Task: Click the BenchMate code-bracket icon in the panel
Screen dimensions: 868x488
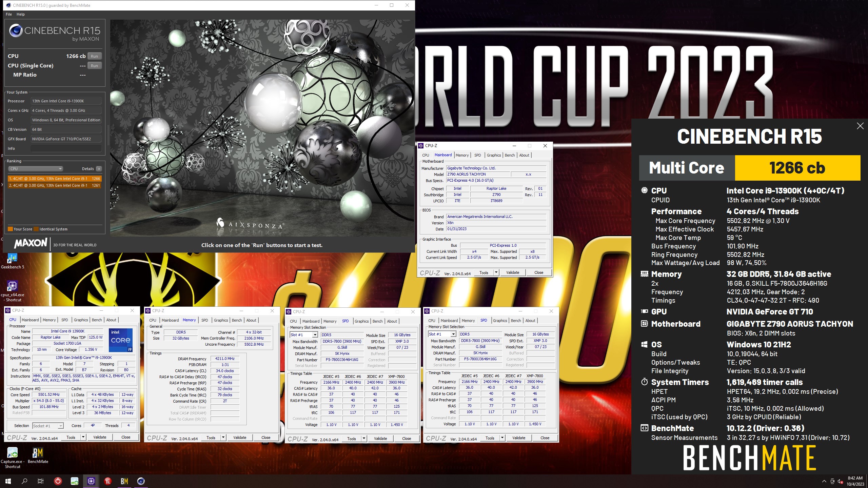Action: coord(644,428)
